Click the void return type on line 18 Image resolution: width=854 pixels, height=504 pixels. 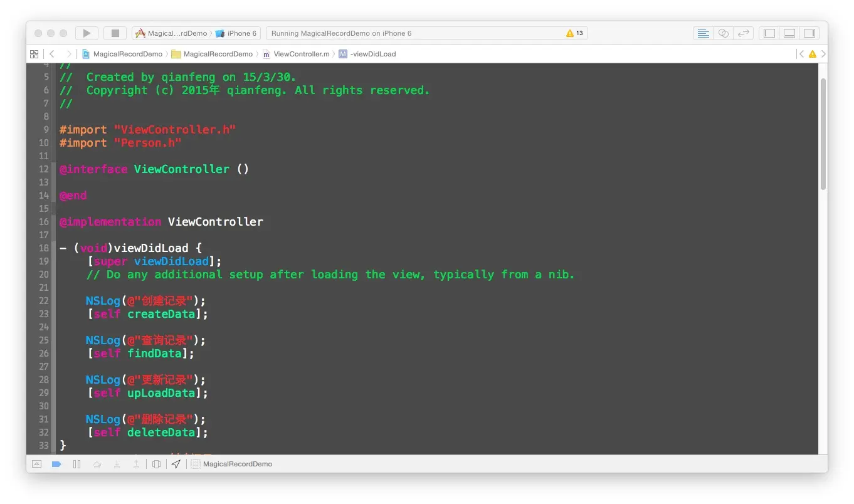pyautogui.click(x=93, y=248)
